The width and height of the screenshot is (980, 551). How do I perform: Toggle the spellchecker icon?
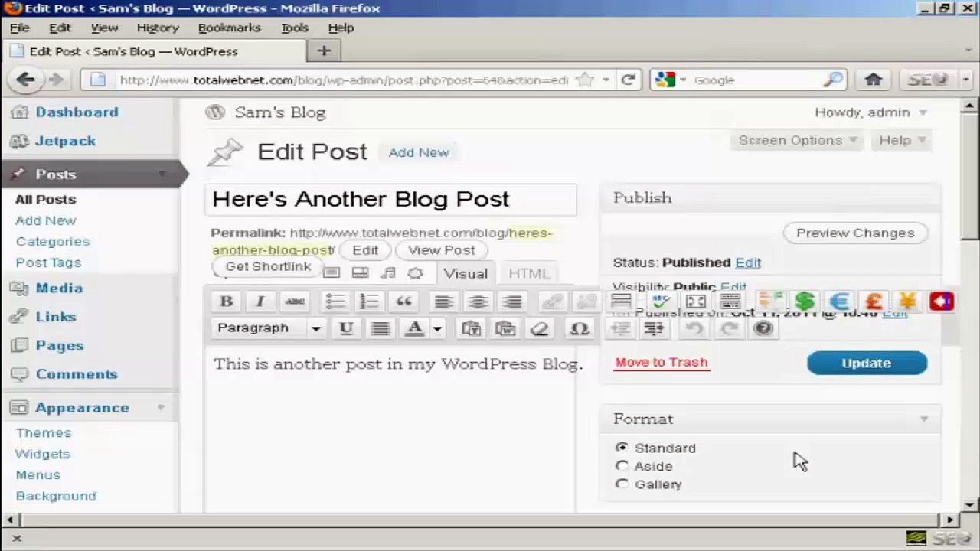[661, 302]
